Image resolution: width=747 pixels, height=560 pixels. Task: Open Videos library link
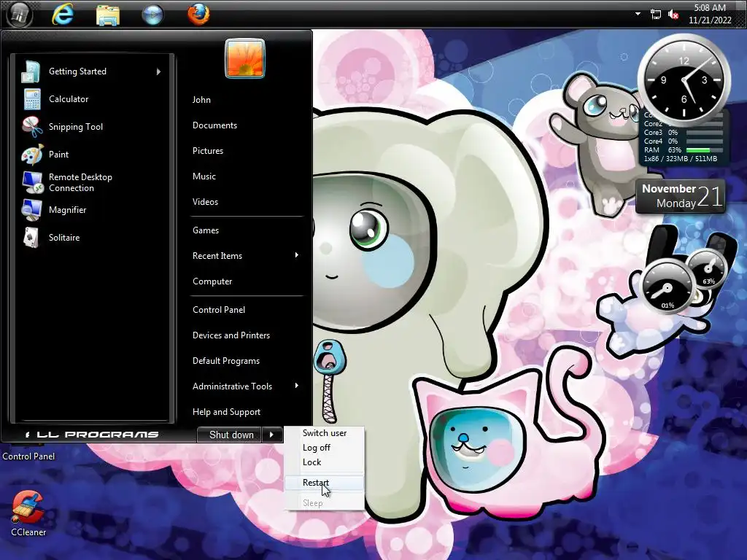[205, 201]
